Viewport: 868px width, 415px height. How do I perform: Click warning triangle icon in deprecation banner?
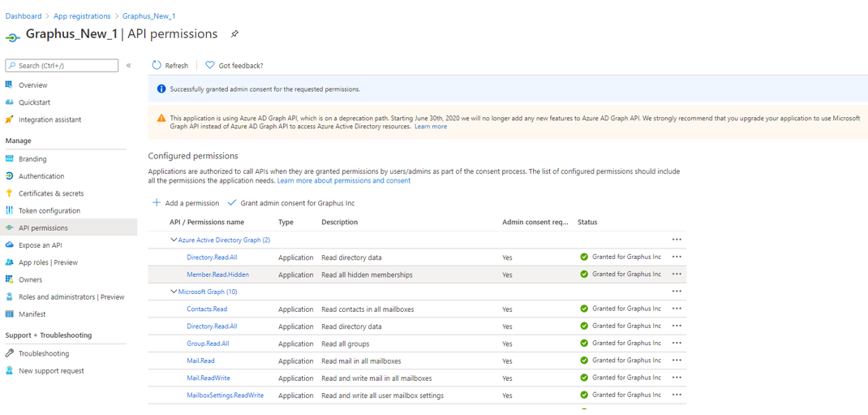point(161,118)
